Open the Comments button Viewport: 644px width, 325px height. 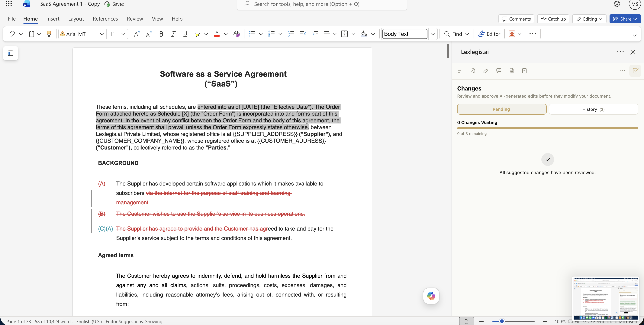[x=516, y=19]
